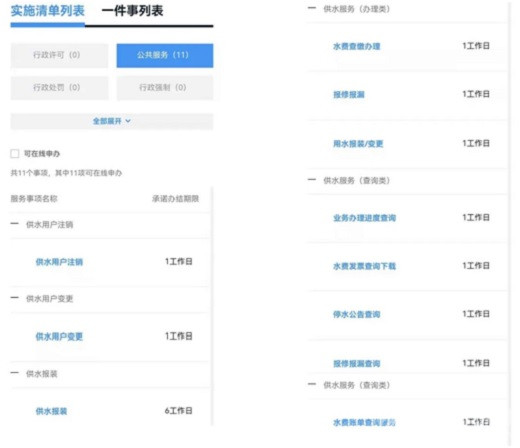Select the 实施清单列表 tab
520x448 pixels.
(48, 11)
